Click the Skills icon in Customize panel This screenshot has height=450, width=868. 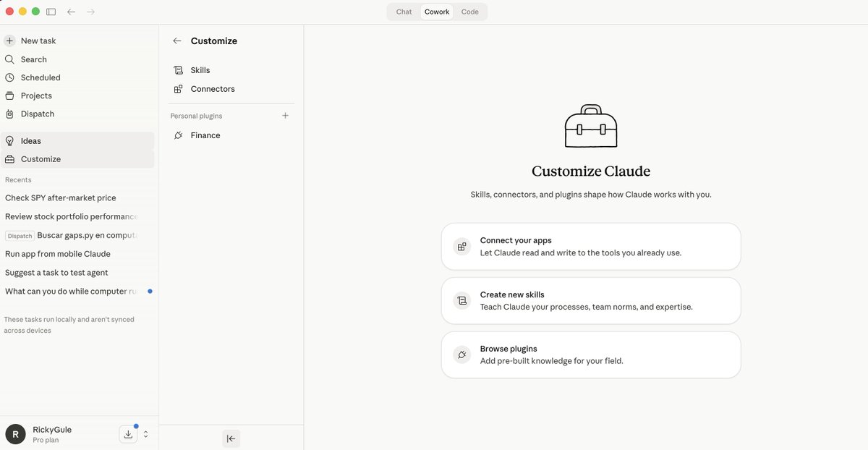179,70
